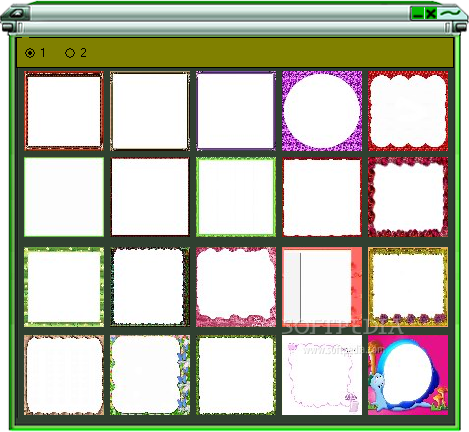Select the tan rounded-corner frame
Image resolution: width=469 pixels, height=432 pixels.
coord(64,375)
